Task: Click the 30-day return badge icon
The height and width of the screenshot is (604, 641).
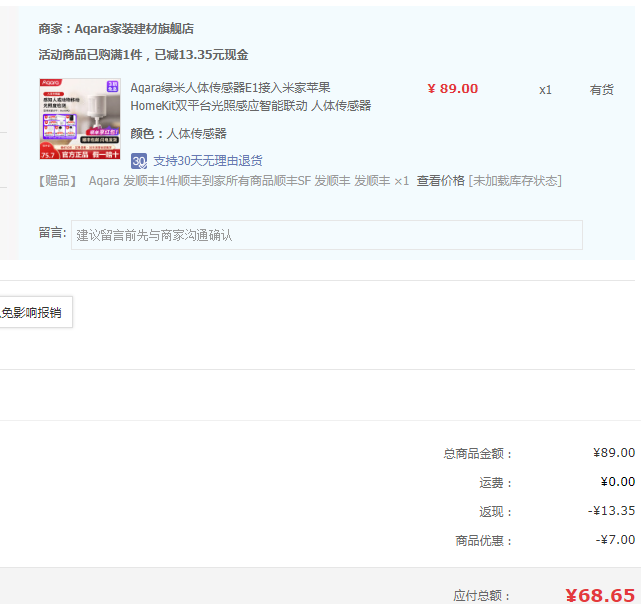Action: [x=139, y=161]
